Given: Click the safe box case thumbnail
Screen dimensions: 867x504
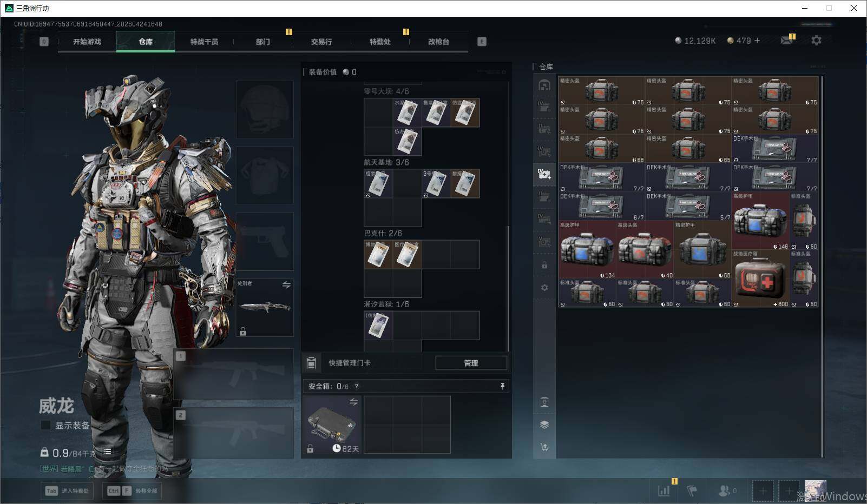Looking at the screenshot, I should [x=332, y=425].
